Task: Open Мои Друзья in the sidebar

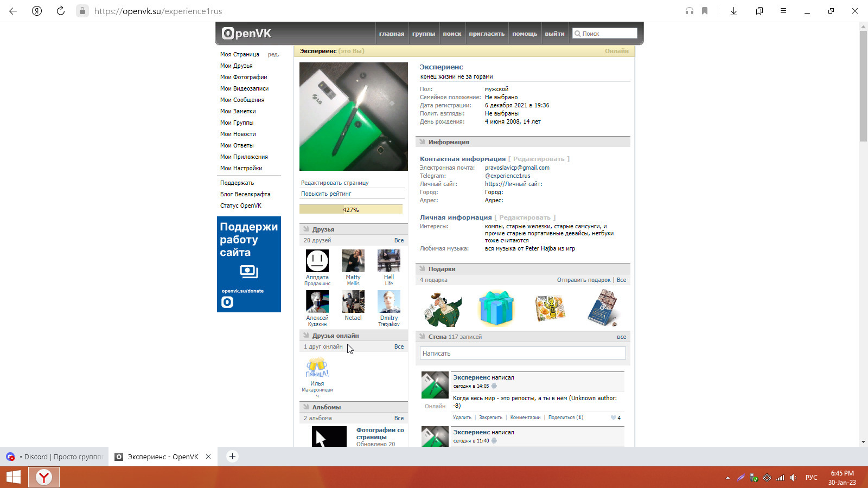Action: 237,66
